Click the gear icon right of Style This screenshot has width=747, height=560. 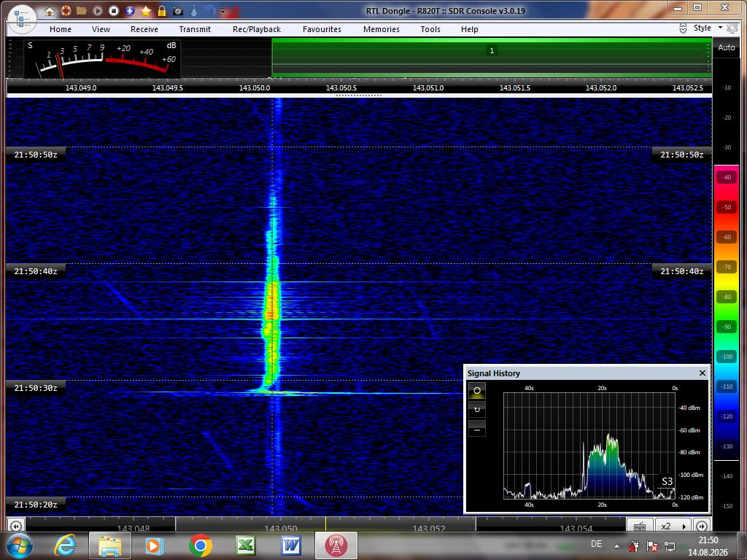point(732,28)
